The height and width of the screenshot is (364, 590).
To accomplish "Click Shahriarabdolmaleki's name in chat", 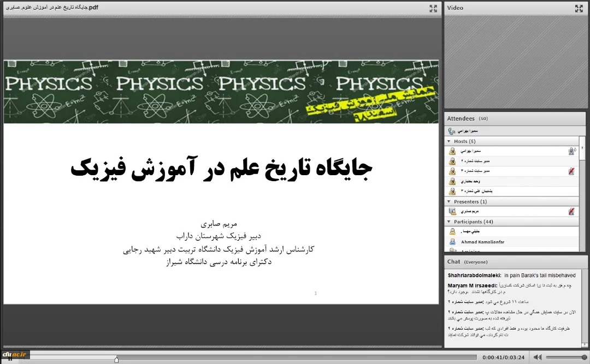I will [474, 276].
